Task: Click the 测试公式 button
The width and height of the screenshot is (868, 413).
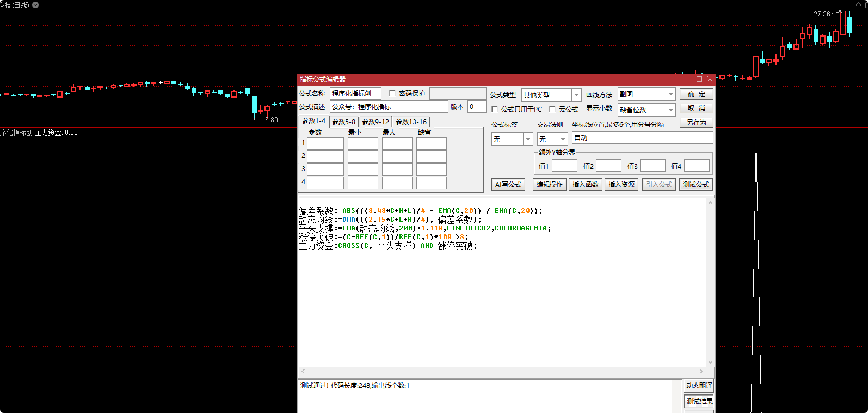Action: (x=695, y=185)
